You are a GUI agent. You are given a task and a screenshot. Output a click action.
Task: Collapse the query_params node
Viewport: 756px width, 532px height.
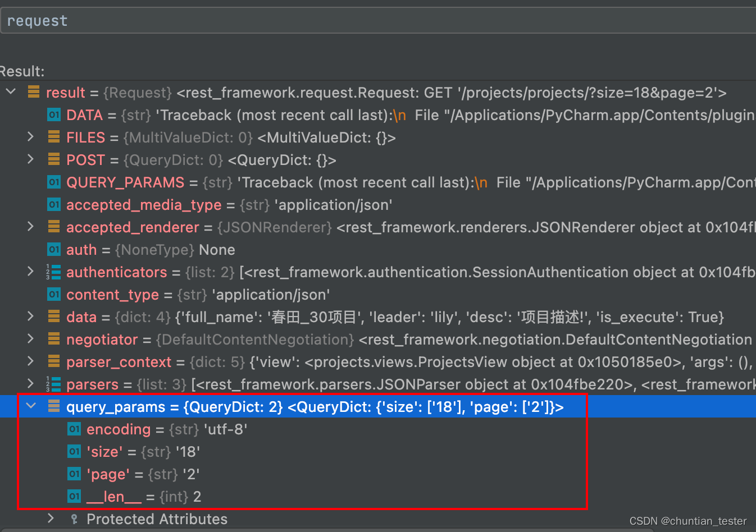(31, 405)
